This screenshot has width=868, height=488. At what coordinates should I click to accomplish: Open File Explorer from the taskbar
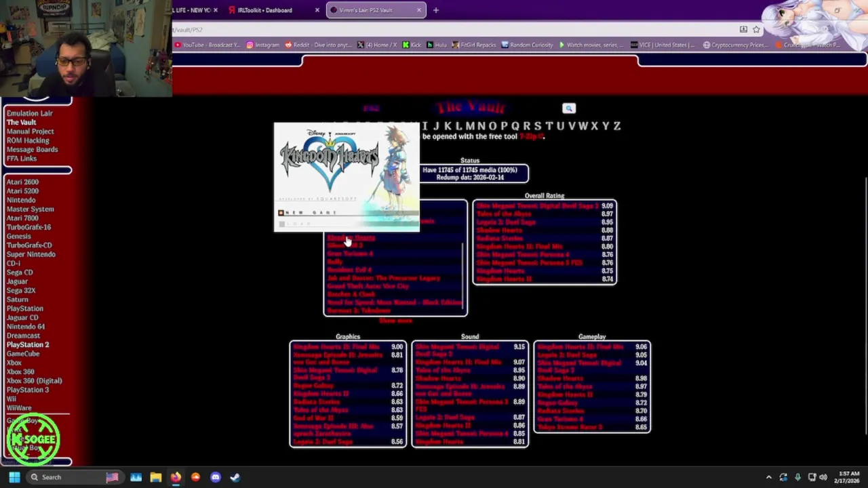155,477
